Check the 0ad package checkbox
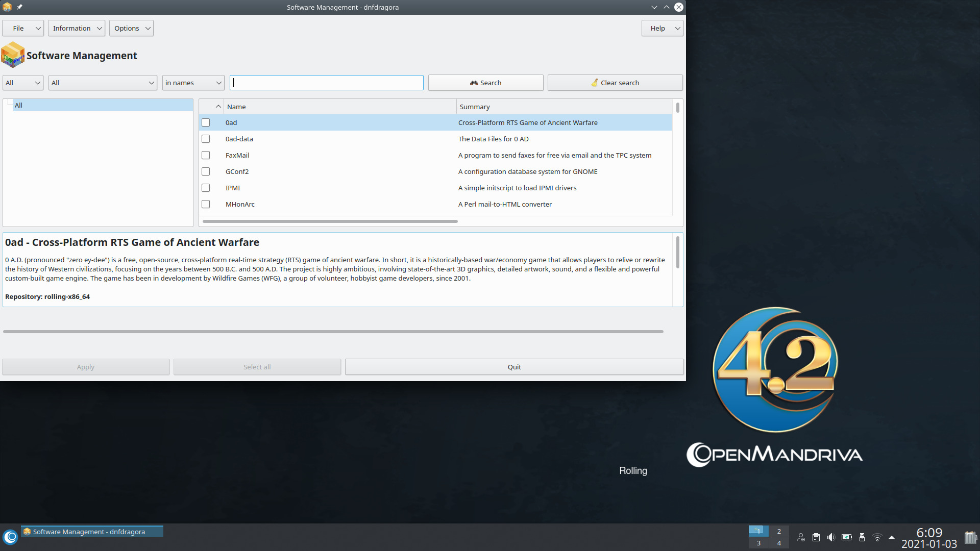The width and height of the screenshot is (980, 551). click(x=206, y=122)
